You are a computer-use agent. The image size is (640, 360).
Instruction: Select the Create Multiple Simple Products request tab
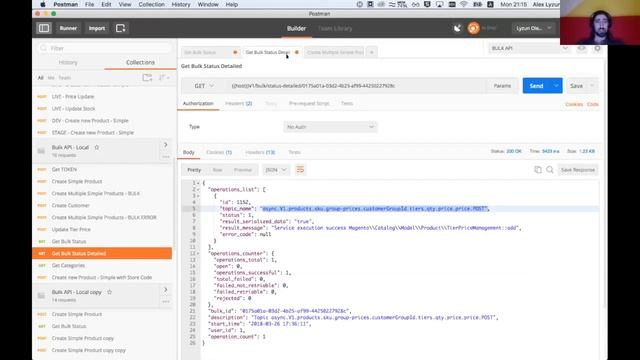(x=335, y=52)
